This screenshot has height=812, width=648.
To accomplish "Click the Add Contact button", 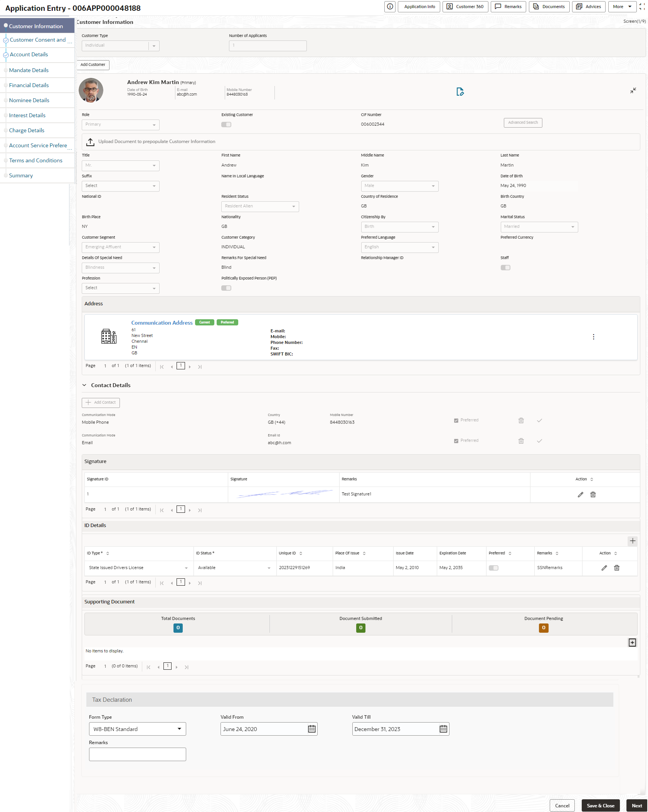I will pyautogui.click(x=101, y=403).
